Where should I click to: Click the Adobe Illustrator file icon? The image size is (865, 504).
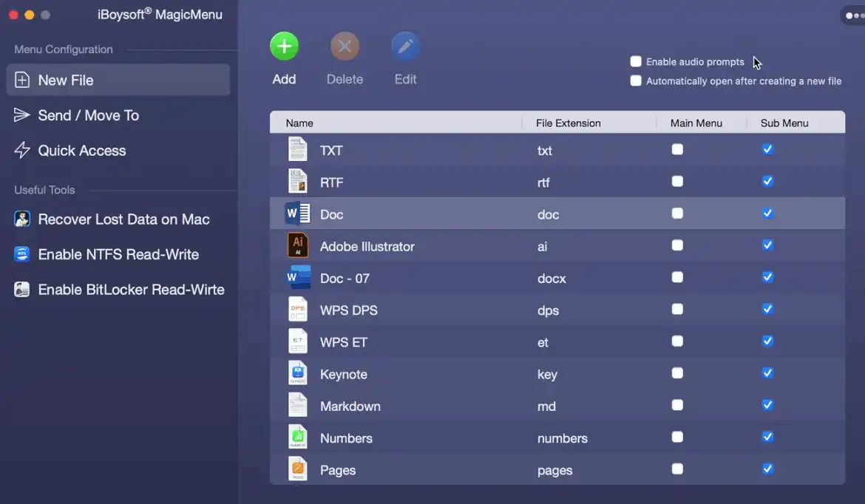pyautogui.click(x=298, y=245)
